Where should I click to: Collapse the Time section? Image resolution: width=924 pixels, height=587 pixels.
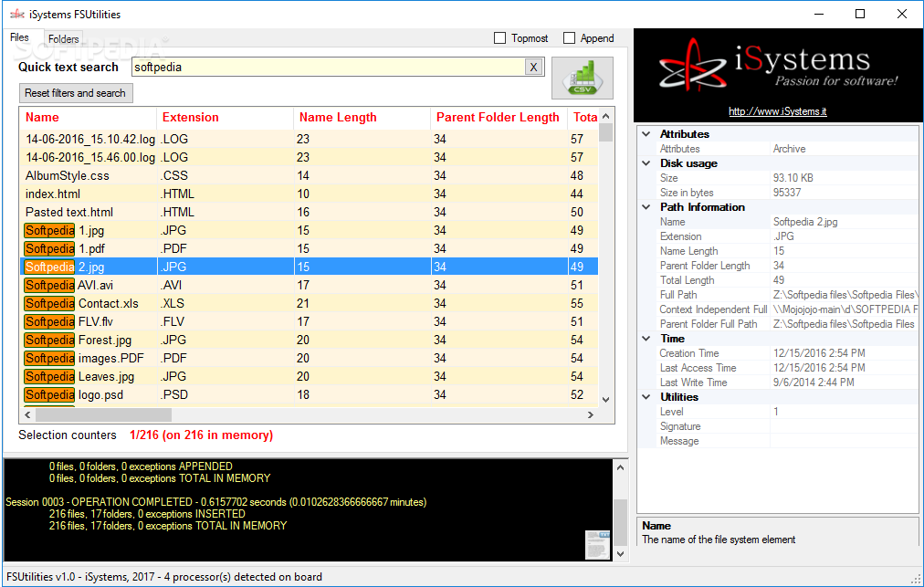coord(646,339)
